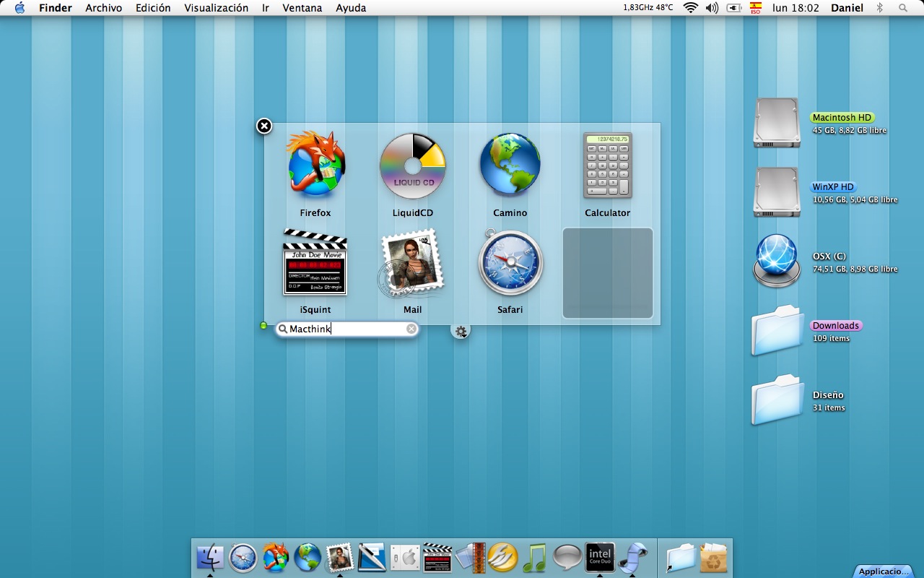Open the Wi-Fi status menu
Screen dimensions: 924x578
(691, 8)
